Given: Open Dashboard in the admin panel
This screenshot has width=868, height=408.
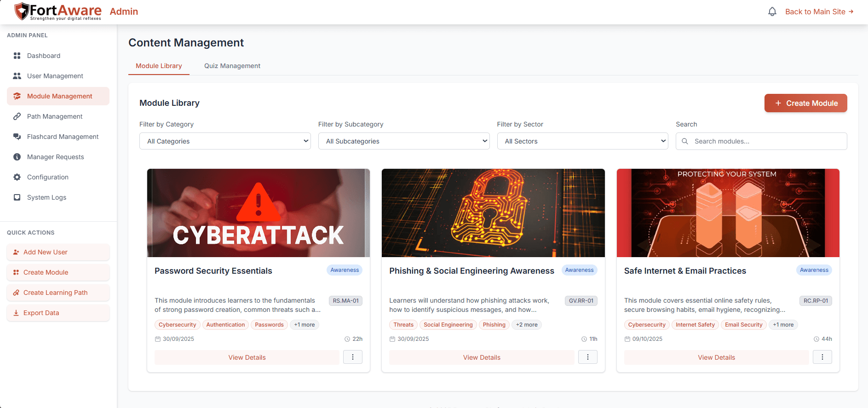Looking at the screenshot, I should [58, 56].
